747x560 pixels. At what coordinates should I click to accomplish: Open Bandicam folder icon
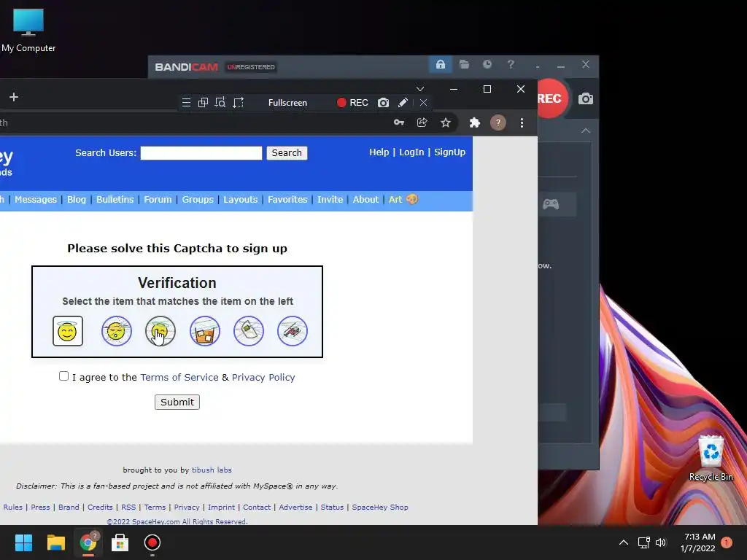pos(464,64)
